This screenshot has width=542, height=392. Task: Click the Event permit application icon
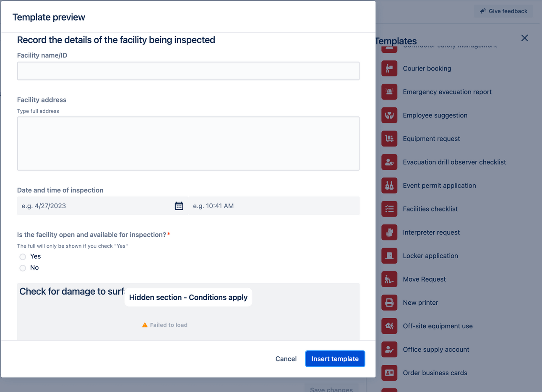(389, 186)
